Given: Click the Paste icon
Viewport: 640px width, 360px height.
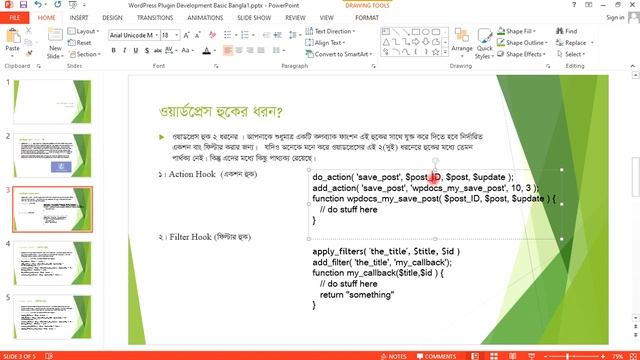Looking at the screenshot, I should point(13,37).
